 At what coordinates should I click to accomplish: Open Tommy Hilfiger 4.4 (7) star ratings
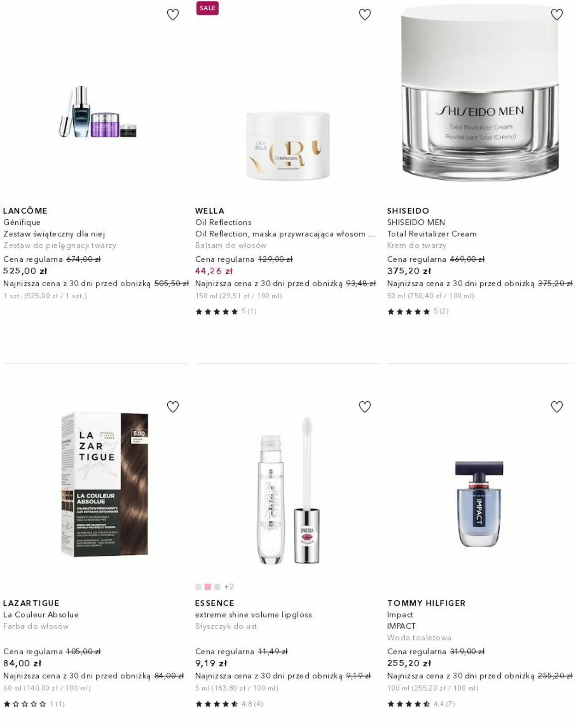pos(421,704)
